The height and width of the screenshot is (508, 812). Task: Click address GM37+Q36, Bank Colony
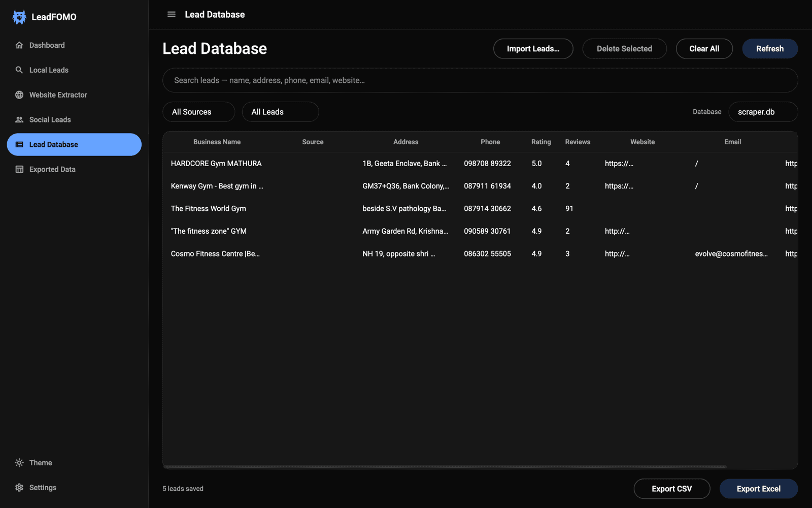click(405, 186)
